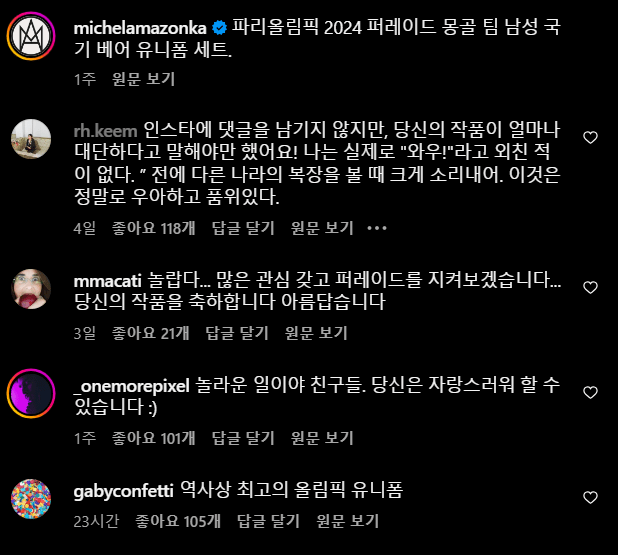The width and height of the screenshot is (618, 555).
Task: Open mmacati's profile avatar
Action: [x=31, y=289]
